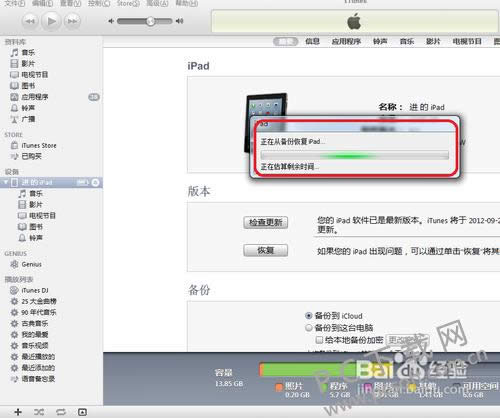Open the iTunes DJ playlist

(x=35, y=291)
